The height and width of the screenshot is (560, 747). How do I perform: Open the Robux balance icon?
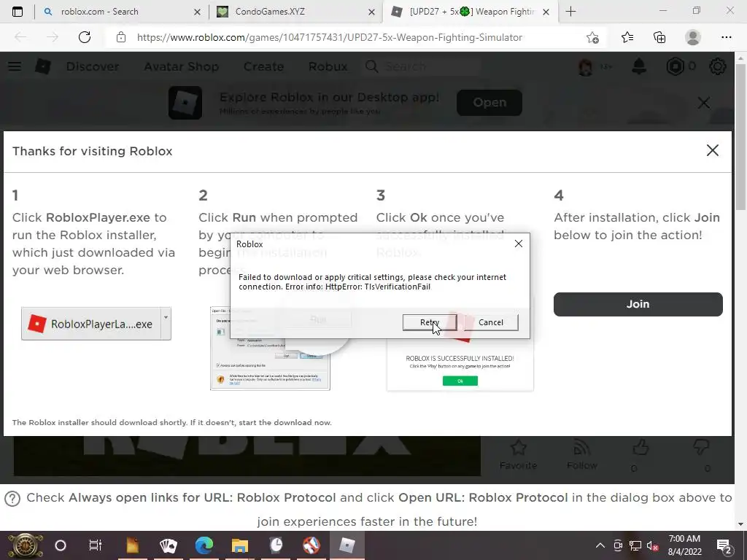click(675, 66)
